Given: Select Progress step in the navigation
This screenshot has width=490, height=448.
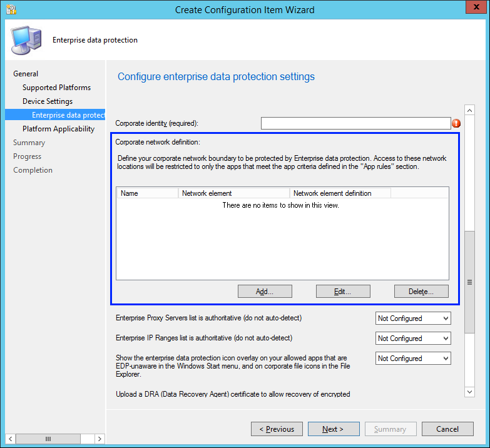Looking at the screenshot, I should pyautogui.click(x=27, y=156).
